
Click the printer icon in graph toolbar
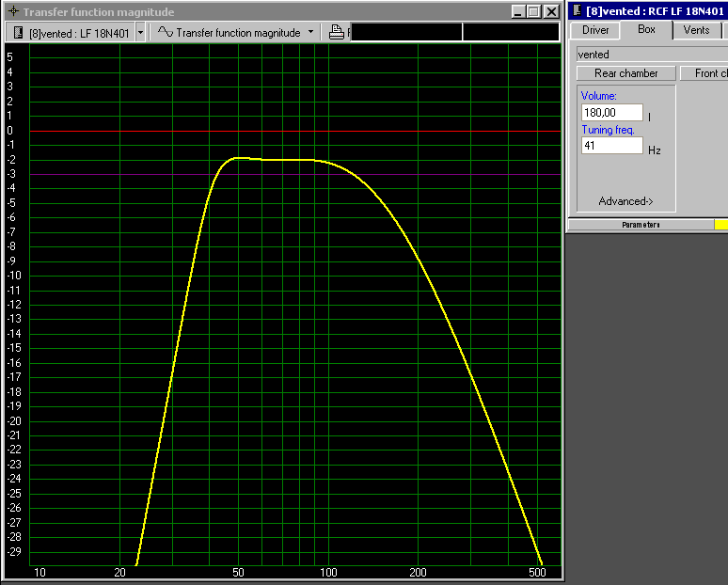(x=337, y=32)
